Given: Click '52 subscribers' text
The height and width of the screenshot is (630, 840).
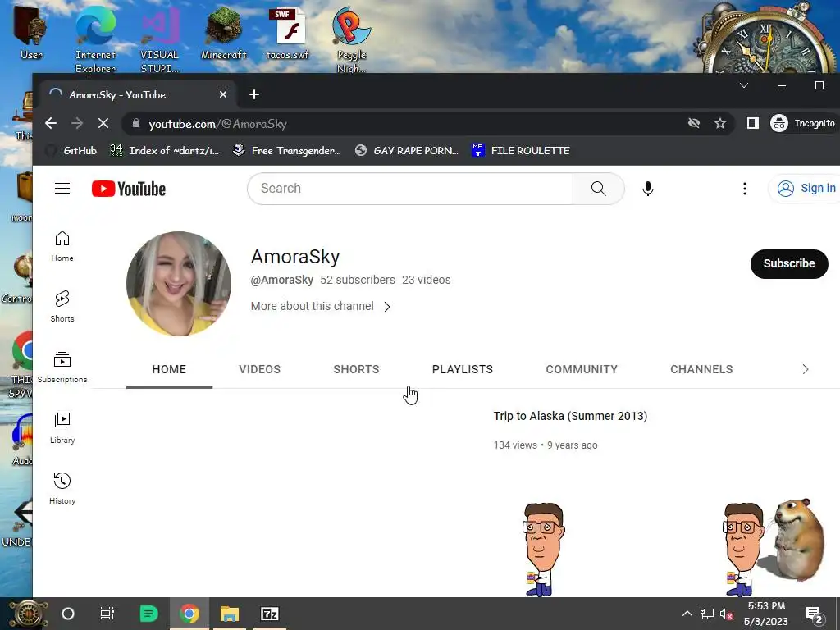Looking at the screenshot, I should coord(358,280).
